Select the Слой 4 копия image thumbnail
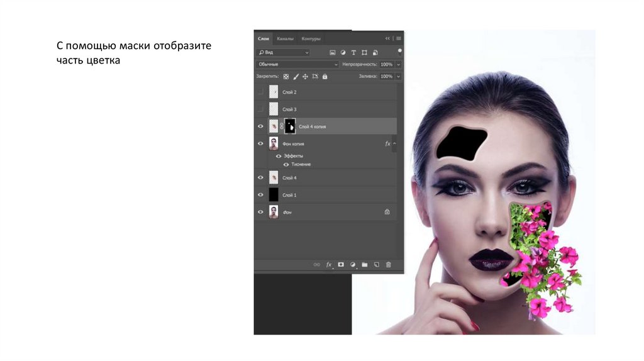 pyautogui.click(x=274, y=126)
